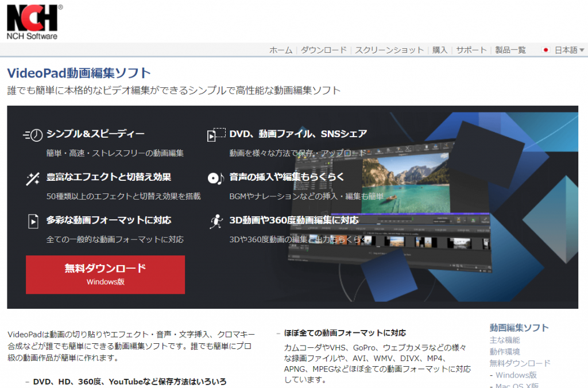588x388 pixels.
Task: Click 豊富なエフェクトと切替え効果 heading
Action: (x=109, y=177)
